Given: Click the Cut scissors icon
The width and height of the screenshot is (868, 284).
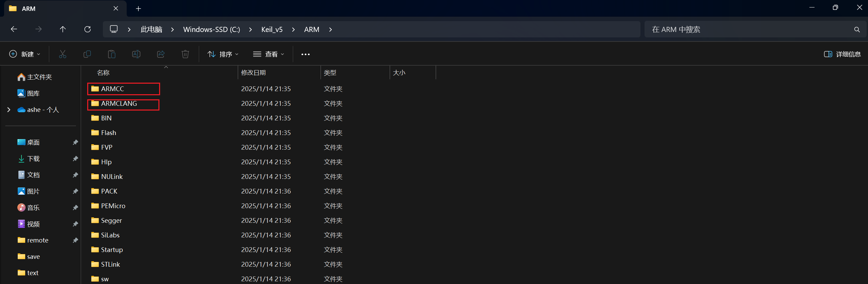Looking at the screenshot, I should pos(62,54).
